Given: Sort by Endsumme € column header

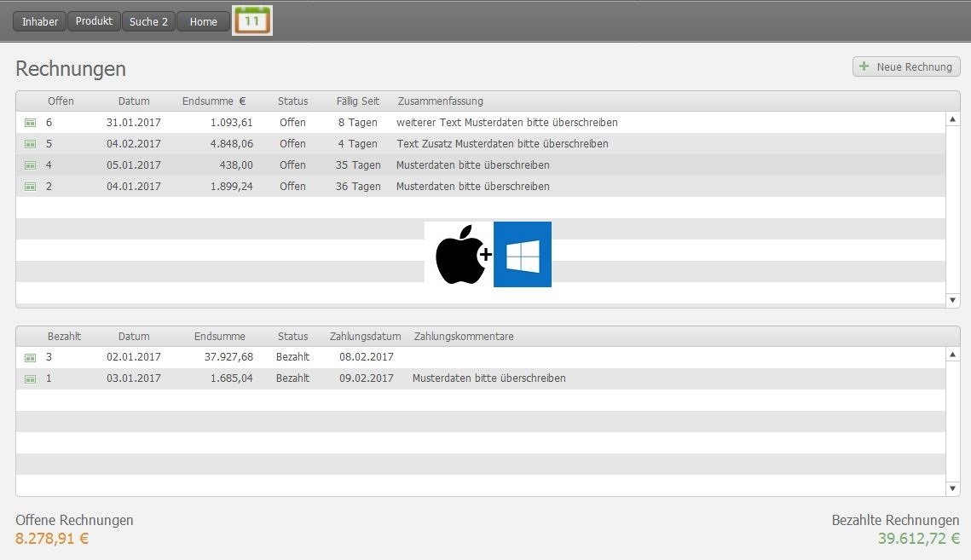Looking at the screenshot, I should pos(214,101).
